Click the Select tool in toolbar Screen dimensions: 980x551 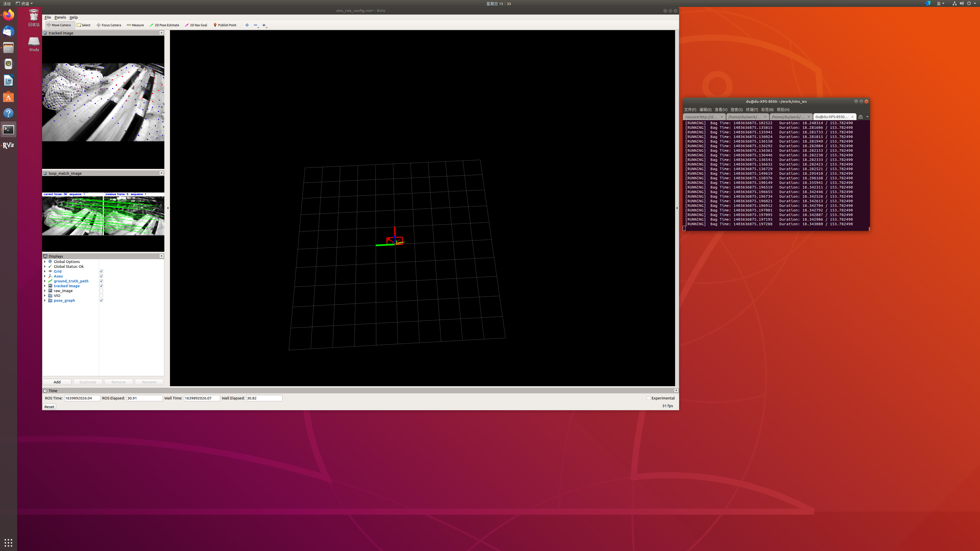point(84,25)
